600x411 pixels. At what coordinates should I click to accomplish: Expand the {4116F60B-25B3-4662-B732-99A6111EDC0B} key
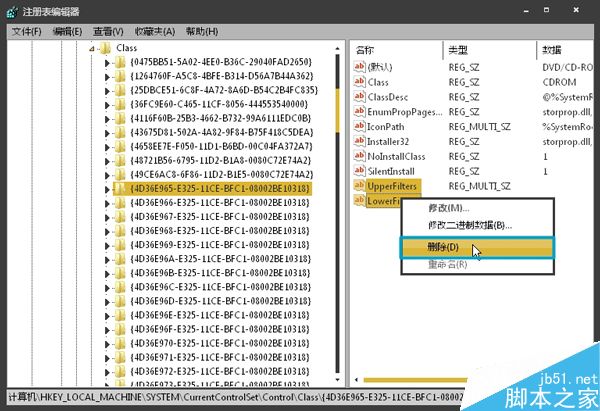pyautogui.click(x=107, y=119)
